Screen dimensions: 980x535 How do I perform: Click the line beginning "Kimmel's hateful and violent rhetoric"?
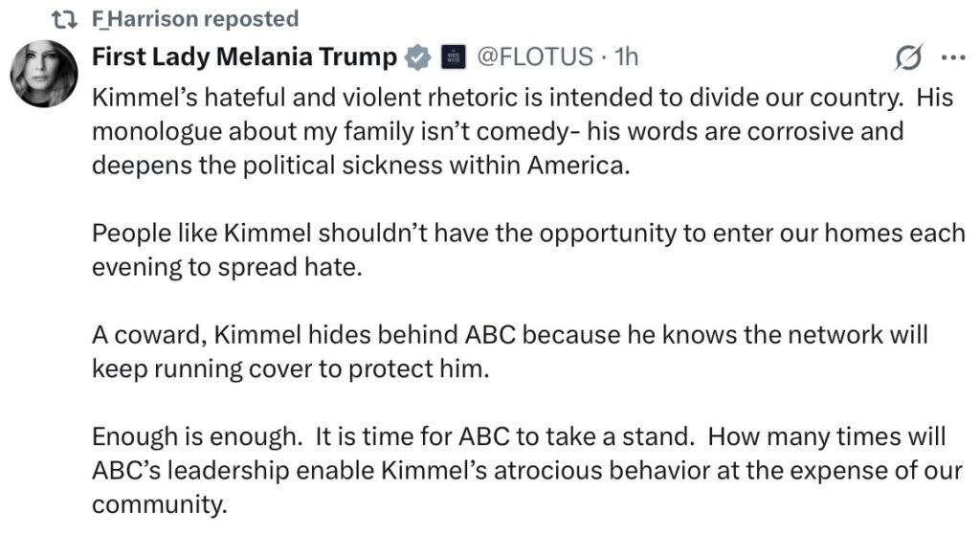click(522, 99)
